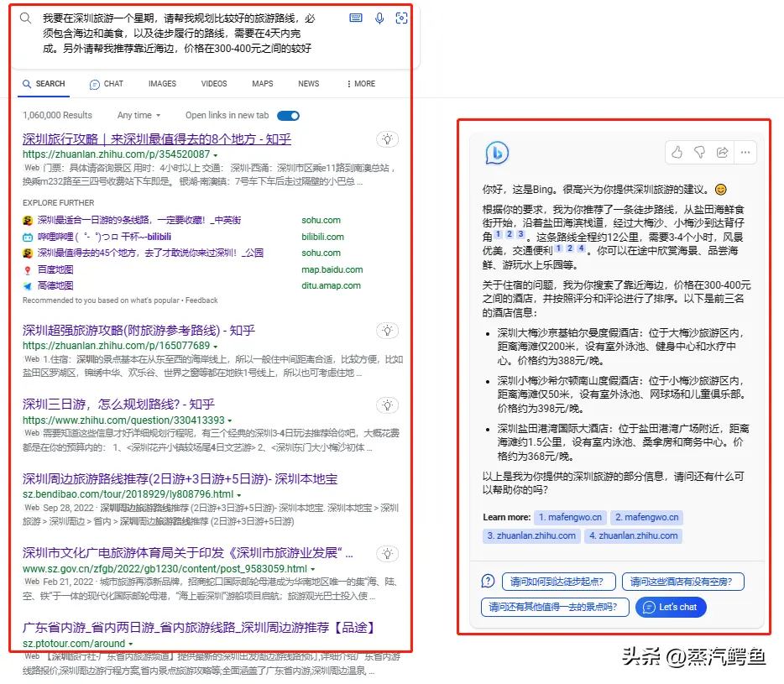Click the search magnifier icon in the search box
Screen dimensions: 784x684
coord(25,18)
